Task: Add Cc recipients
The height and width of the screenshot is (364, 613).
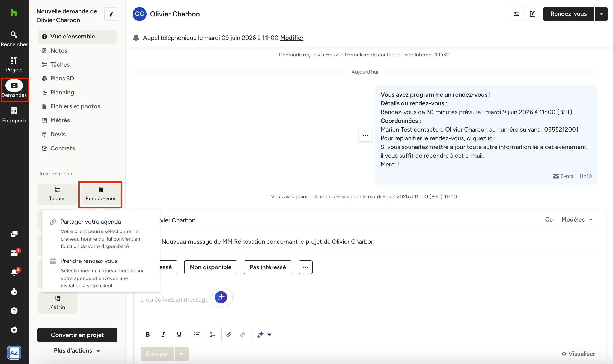Action: pos(549,220)
